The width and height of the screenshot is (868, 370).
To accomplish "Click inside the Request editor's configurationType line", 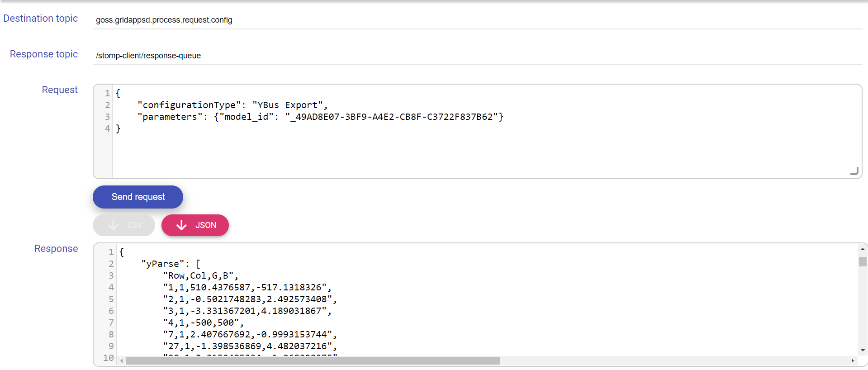I will tap(232, 105).
